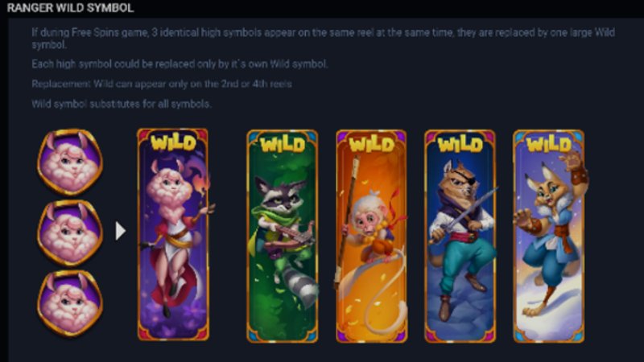The height and width of the screenshot is (362, 644).
Task: Click the WILD label on the raccoon card
Action: click(283, 145)
